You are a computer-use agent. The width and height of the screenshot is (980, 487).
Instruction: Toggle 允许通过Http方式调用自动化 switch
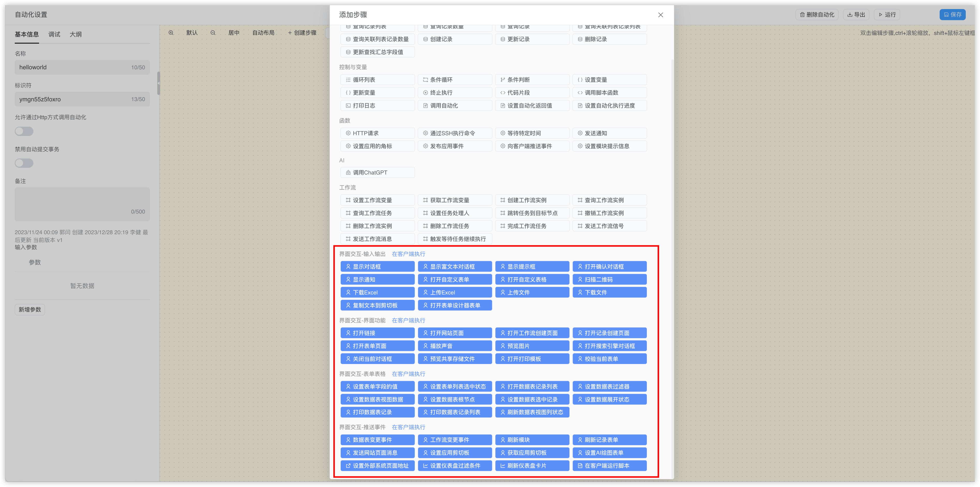pos(24,132)
